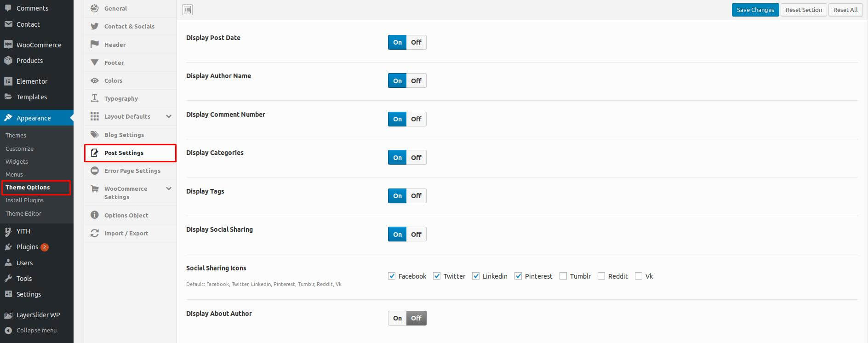Screen dimensions: 868x343
Task: Turn Display Post Date off
Action: coord(416,42)
